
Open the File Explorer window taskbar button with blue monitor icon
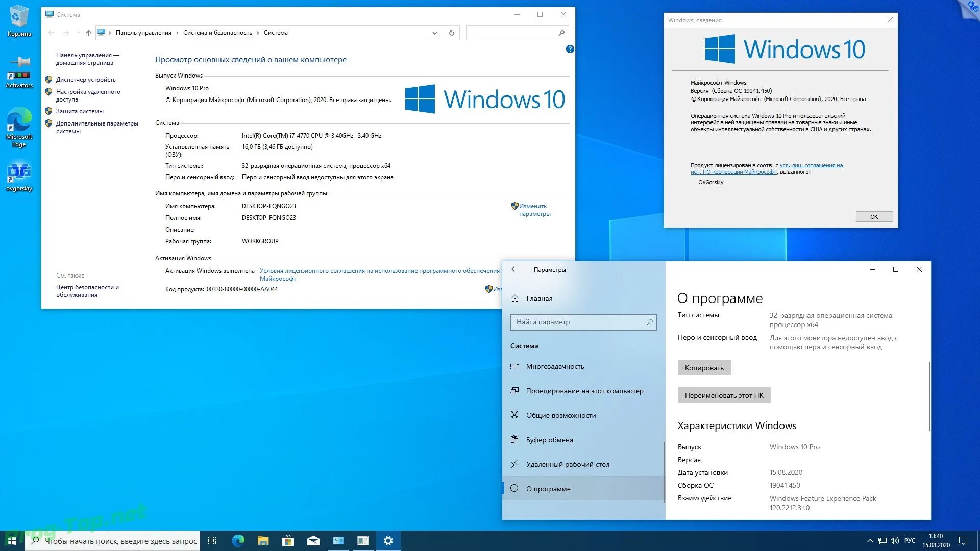338,541
